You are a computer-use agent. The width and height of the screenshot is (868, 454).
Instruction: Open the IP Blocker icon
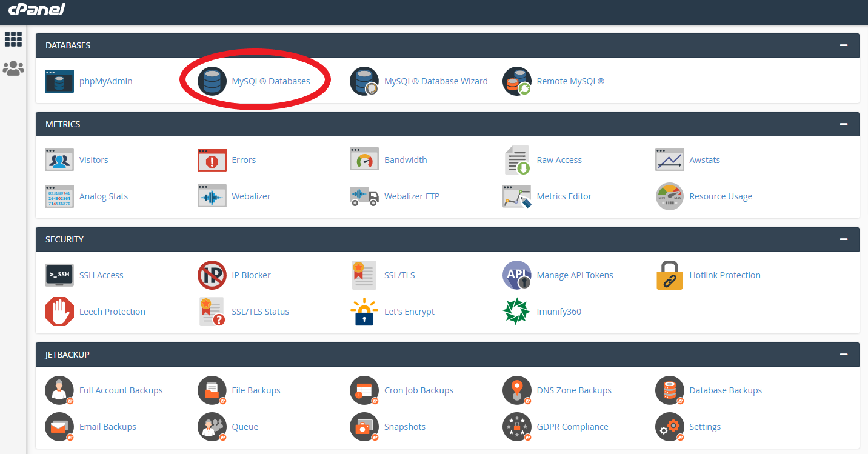212,275
